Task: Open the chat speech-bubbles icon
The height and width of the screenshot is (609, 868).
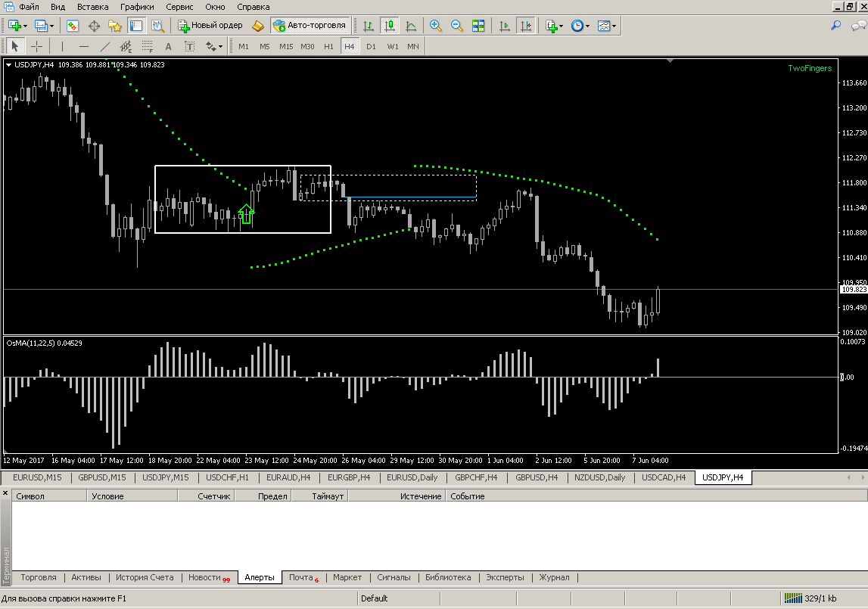Action: click(x=858, y=26)
